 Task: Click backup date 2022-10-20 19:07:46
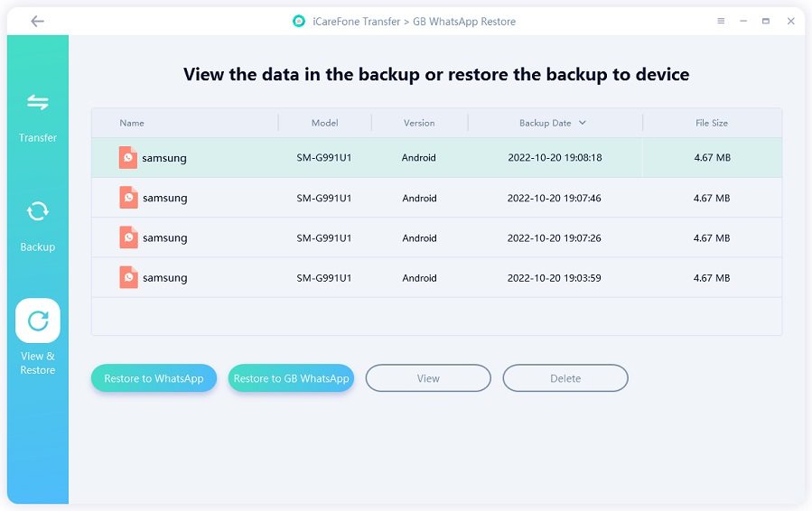554,198
